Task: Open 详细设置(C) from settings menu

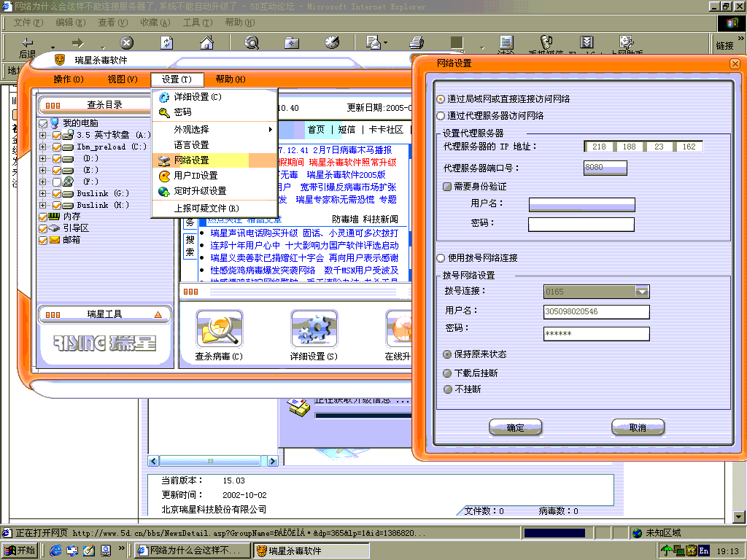Action: (214, 97)
